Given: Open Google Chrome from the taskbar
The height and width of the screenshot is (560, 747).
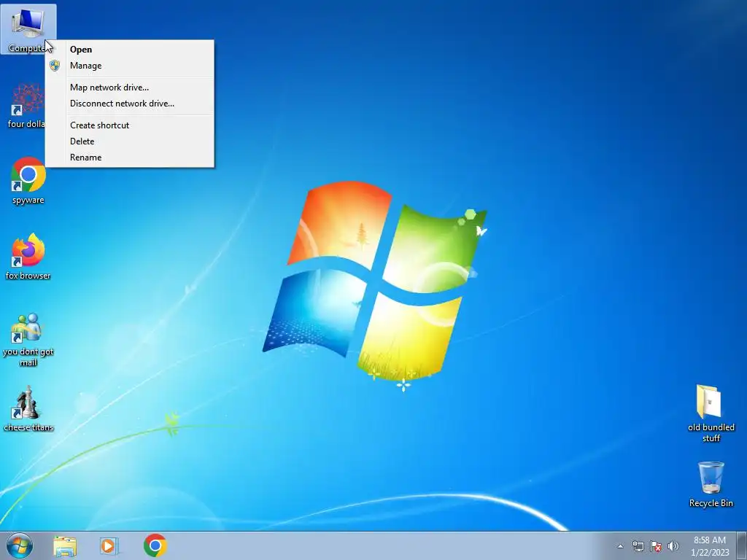Looking at the screenshot, I should pyautogui.click(x=155, y=545).
